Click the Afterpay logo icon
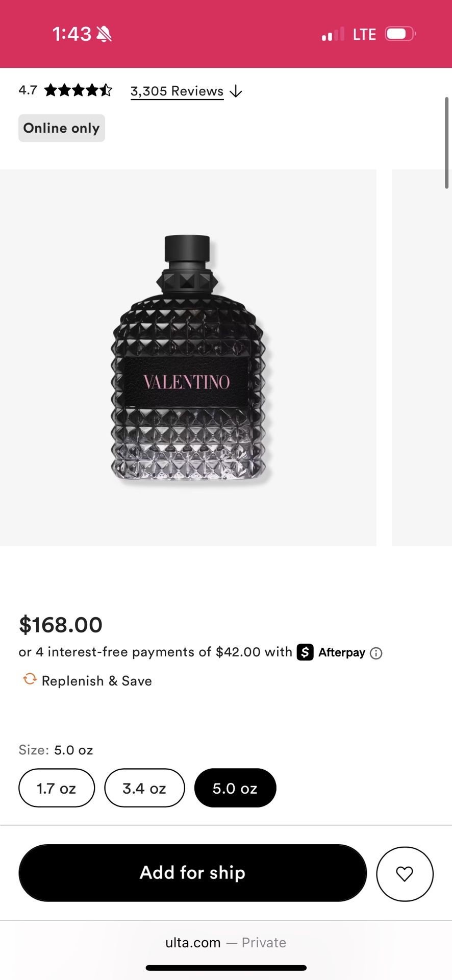452x980 pixels. (306, 652)
